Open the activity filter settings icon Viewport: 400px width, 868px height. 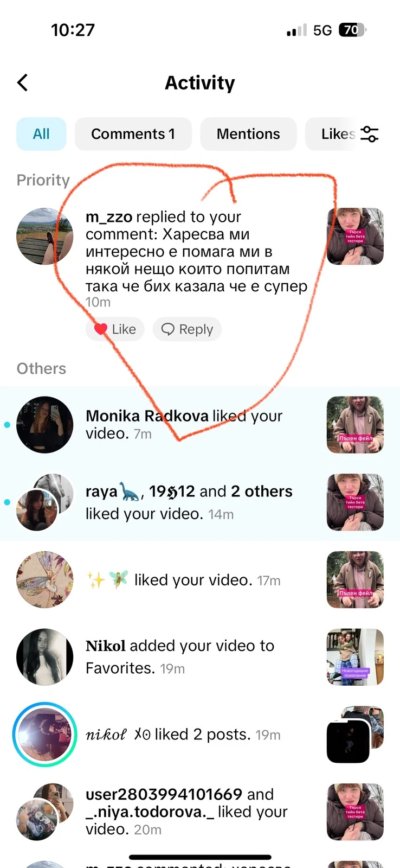click(370, 134)
